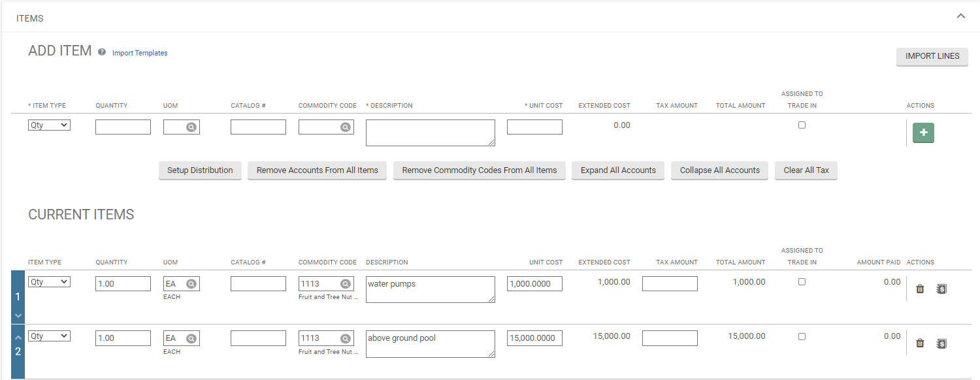Screen dimensions: 980x380
Task: Delete the water pumps line item
Action: 920,289
